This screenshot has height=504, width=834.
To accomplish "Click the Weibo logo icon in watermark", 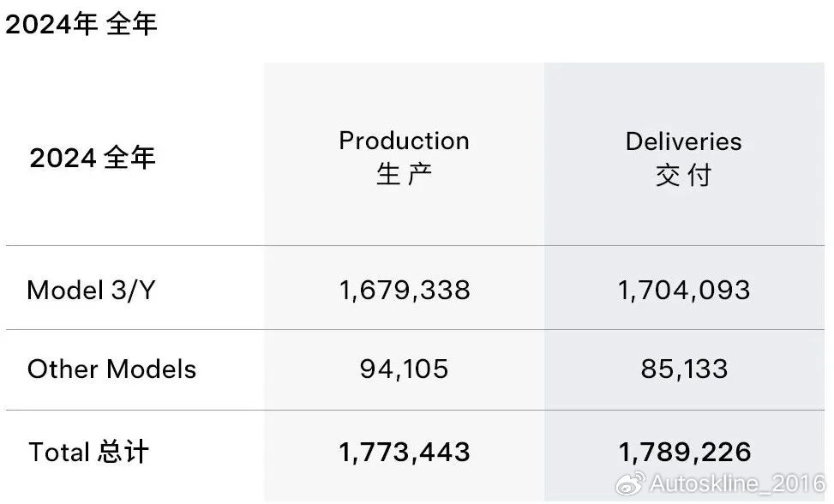I will tap(630, 483).
